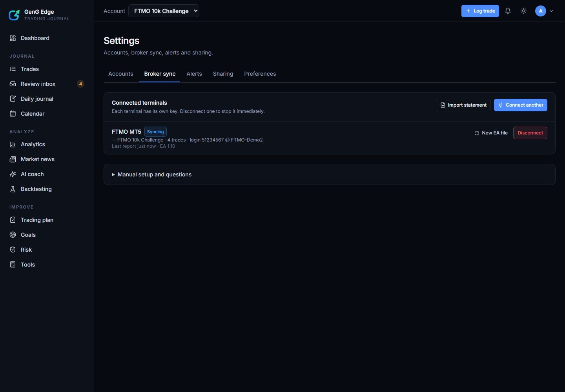This screenshot has height=392, width=565.
Task: Open Tools calculator icon
Action: (13, 265)
